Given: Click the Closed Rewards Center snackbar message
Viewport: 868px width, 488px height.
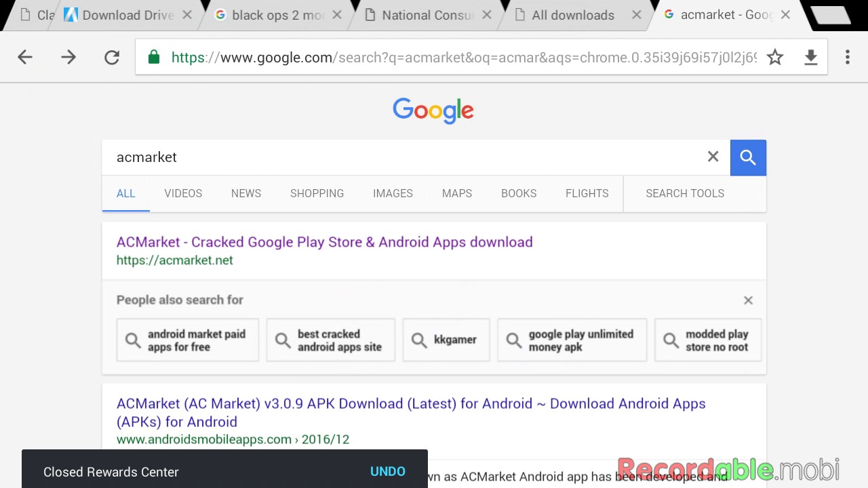Looking at the screenshot, I should 111,472.
